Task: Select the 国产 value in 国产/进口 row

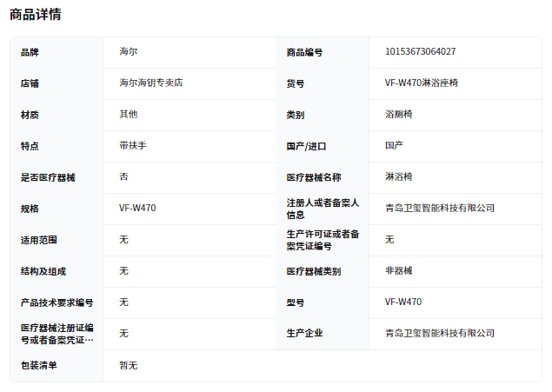Action: [x=394, y=146]
